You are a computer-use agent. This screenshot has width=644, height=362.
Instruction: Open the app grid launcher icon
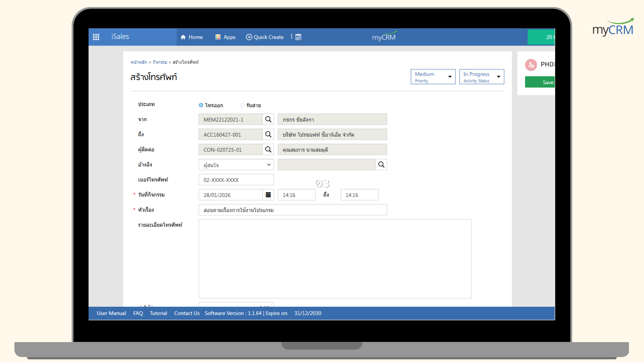click(x=96, y=37)
